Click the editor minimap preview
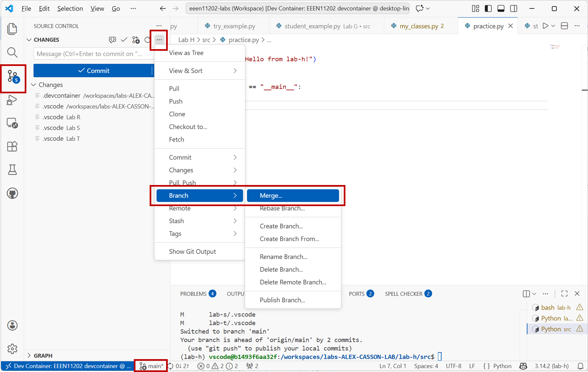This screenshot has height=372, width=588. [x=555, y=47]
